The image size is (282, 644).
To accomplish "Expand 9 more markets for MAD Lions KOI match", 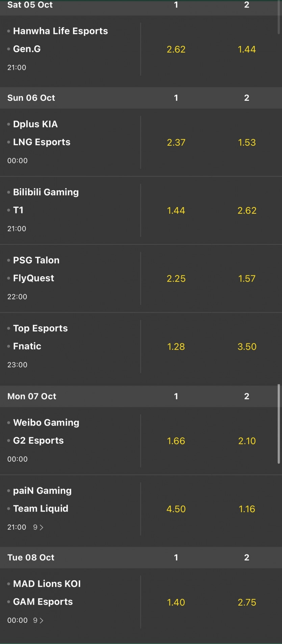I will click(38, 620).
